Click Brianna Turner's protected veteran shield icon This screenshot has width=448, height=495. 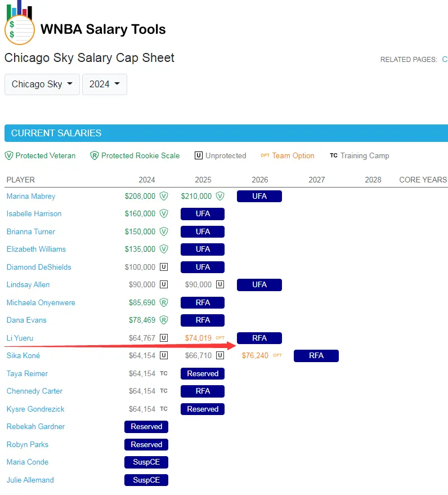[163, 231]
